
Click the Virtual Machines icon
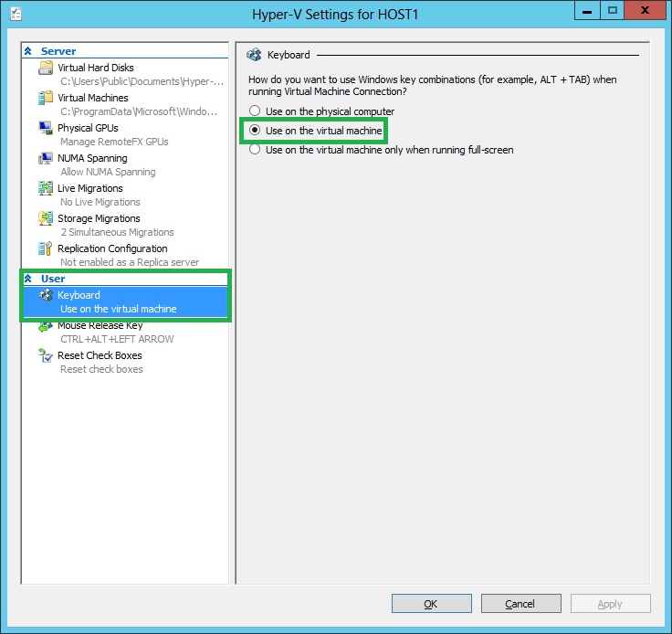(46, 98)
